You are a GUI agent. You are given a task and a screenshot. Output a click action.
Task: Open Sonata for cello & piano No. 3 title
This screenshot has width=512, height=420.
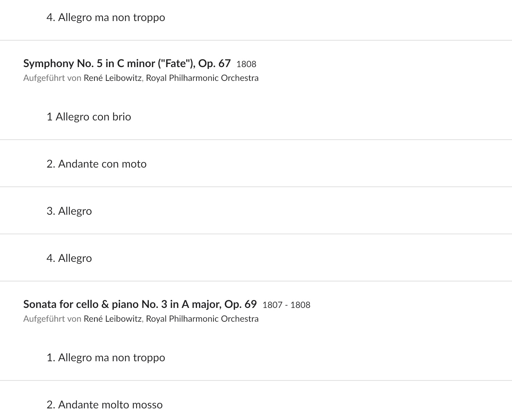(140, 304)
